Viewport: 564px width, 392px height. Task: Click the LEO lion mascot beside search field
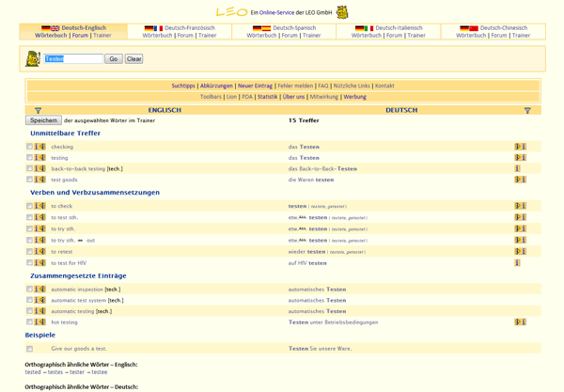(x=33, y=59)
